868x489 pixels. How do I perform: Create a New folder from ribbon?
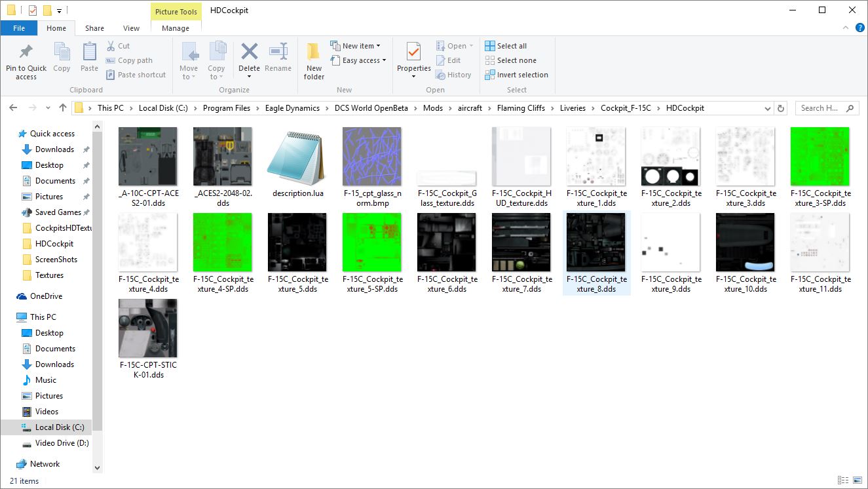click(x=314, y=60)
